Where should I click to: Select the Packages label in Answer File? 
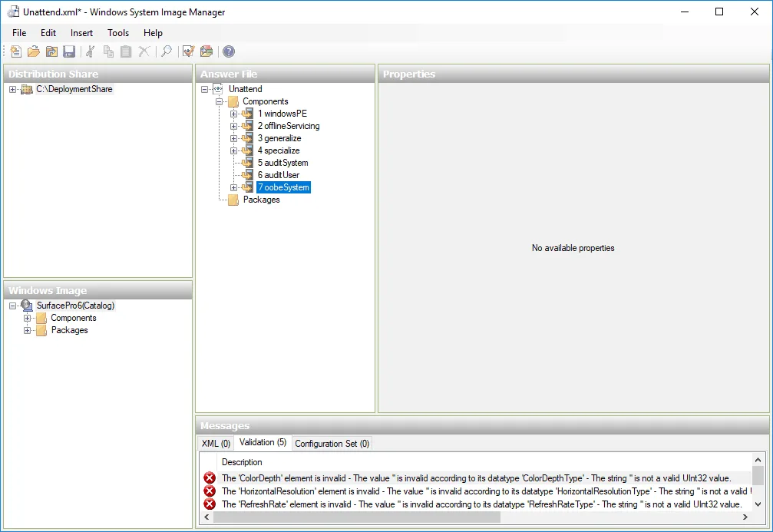coord(261,200)
